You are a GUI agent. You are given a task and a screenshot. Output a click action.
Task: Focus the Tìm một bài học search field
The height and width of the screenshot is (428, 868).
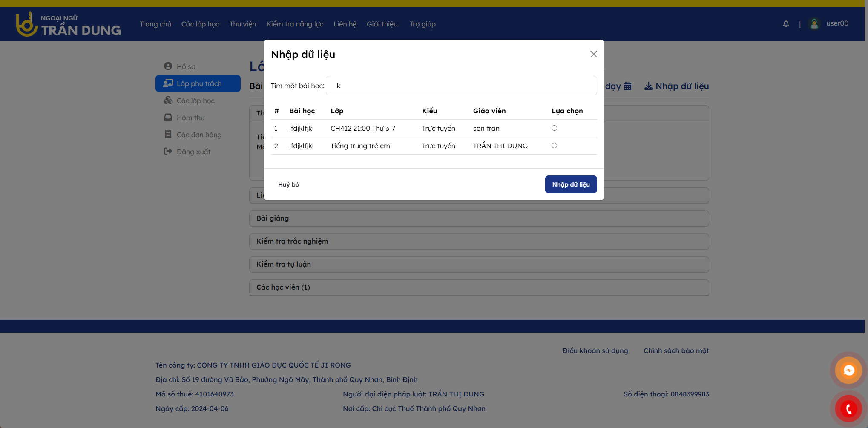(461, 86)
